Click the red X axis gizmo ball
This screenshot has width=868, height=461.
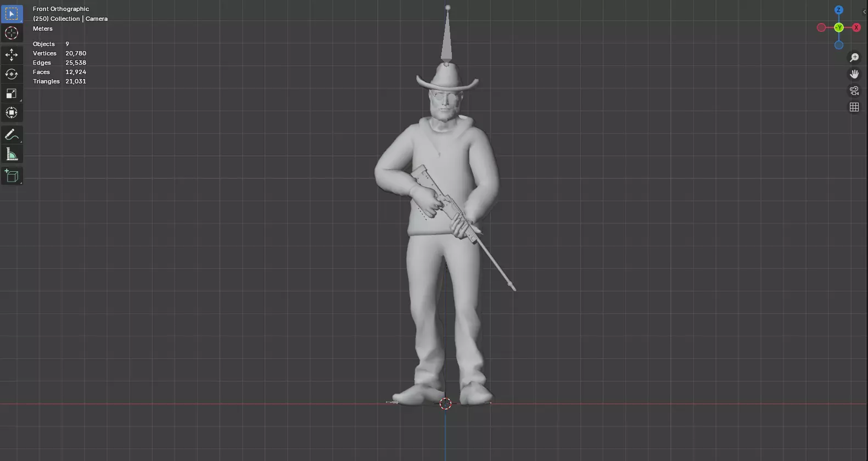856,27
